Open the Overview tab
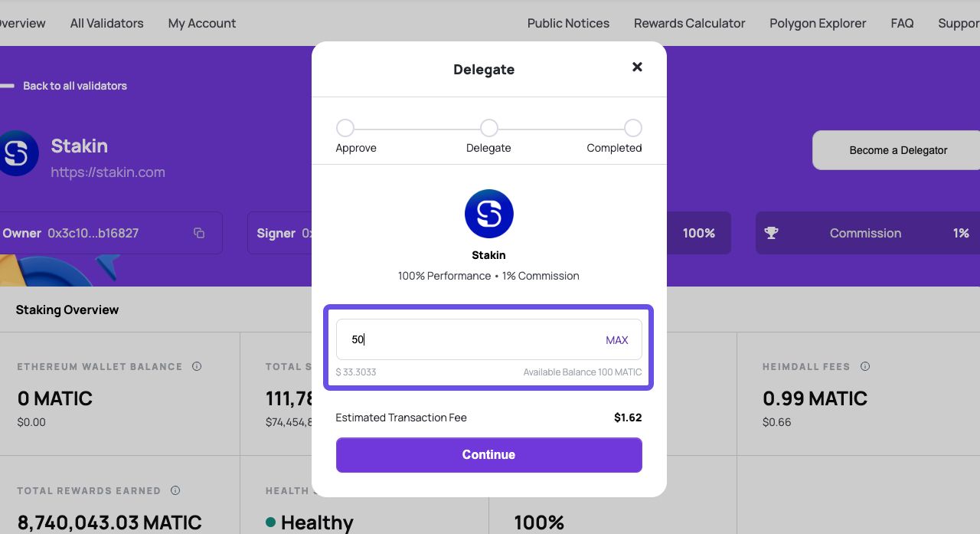Image resolution: width=980 pixels, height=534 pixels. 22,23
